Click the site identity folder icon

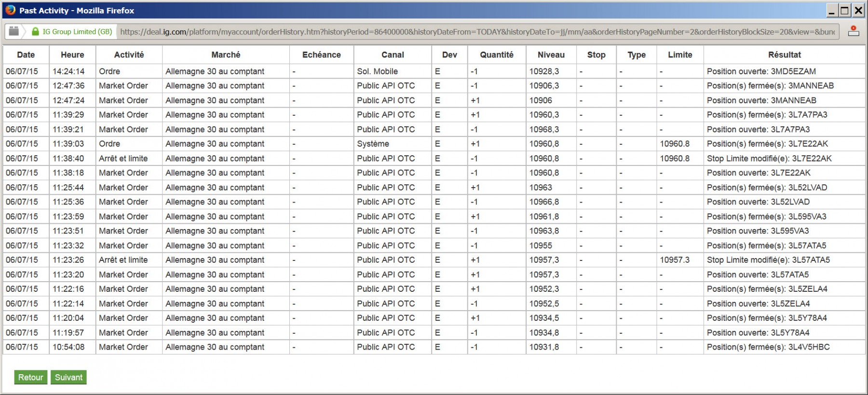click(x=14, y=31)
